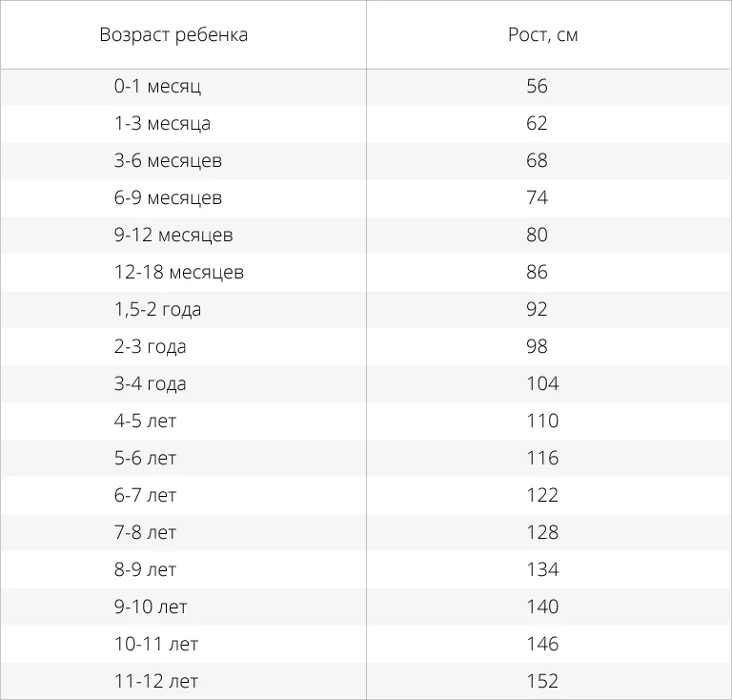Screen dimensions: 732x700
Task: Click the height value 56
Action: click(537, 87)
